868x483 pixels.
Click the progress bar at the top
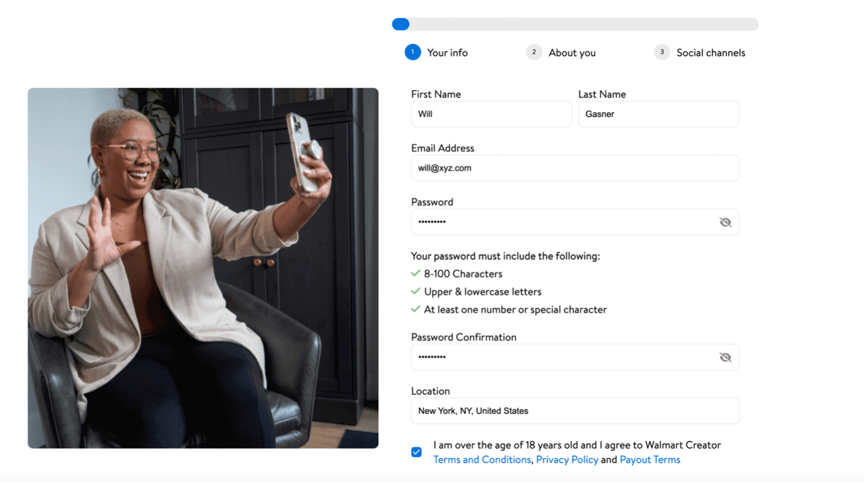click(x=575, y=24)
